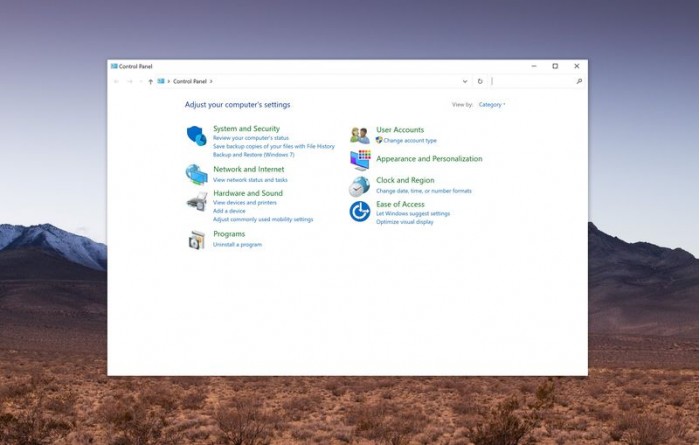Viewport: 700px width, 445px height.
Task: Open the Ease of Access icon
Action: (360, 211)
